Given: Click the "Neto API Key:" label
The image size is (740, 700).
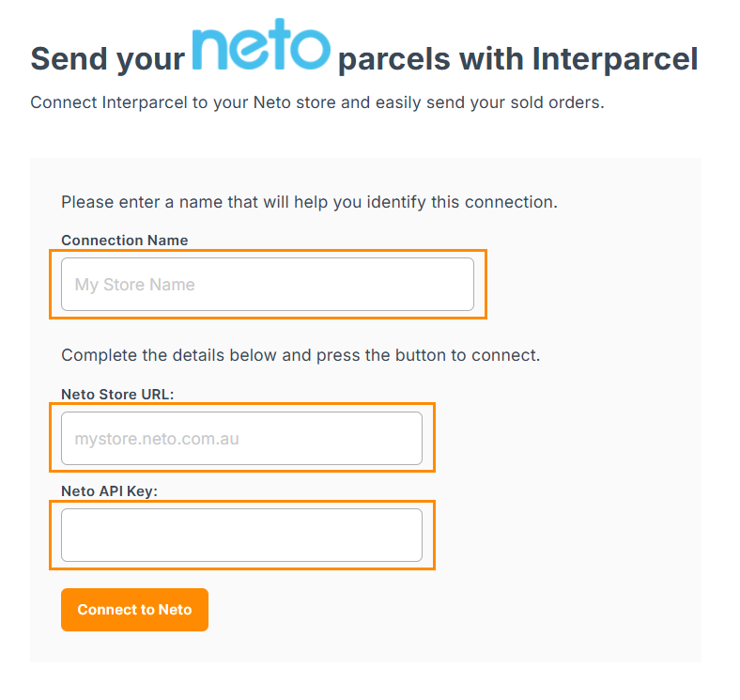Looking at the screenshot, I should (109, 490).
